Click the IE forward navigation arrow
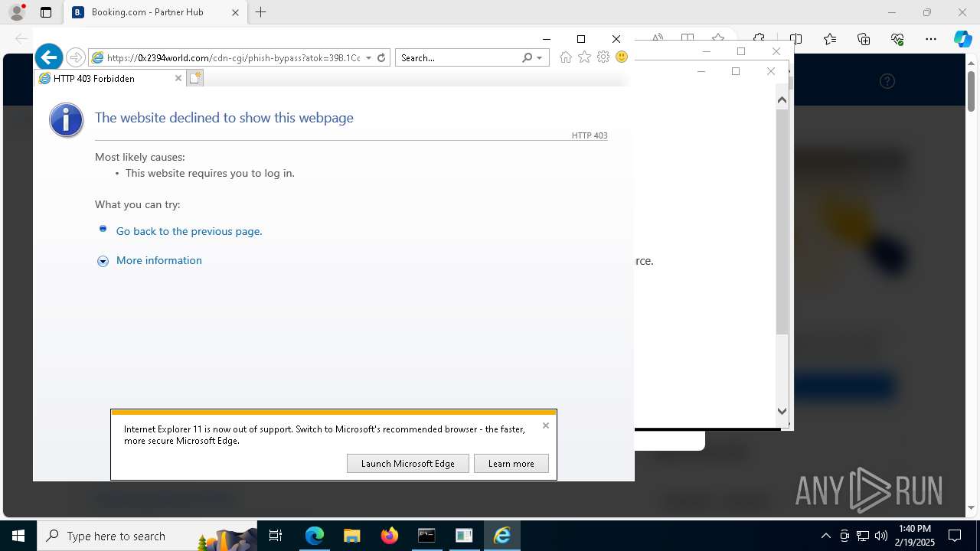Viewport: 980px width, 551px height. pyautogui.click(x=75, y=57)
